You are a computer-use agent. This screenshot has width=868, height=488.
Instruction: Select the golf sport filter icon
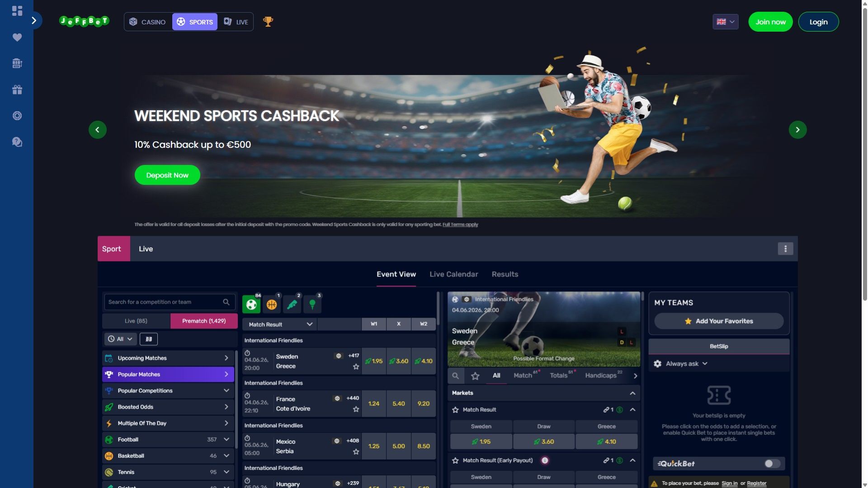[312, 304]
